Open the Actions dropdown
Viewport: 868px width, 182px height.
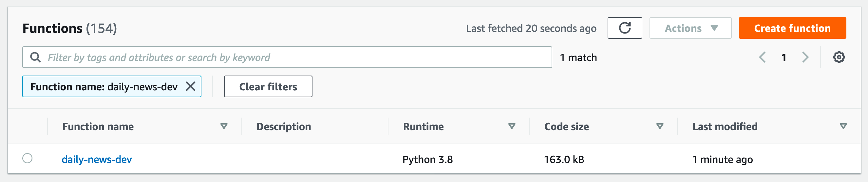(690, 28)
